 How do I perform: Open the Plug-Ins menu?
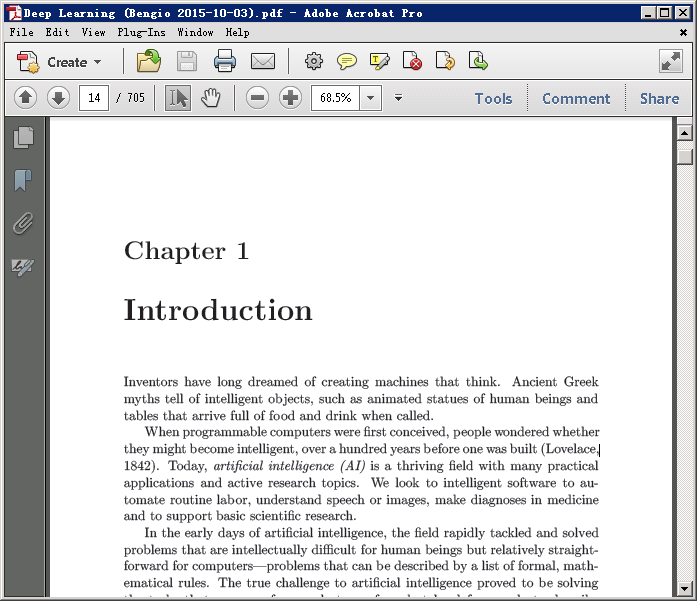(x=141, y=32)
